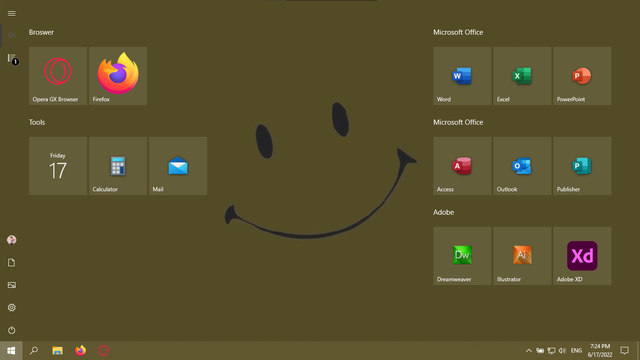
Task: Click the Adobe group heading
Action: [x=444, y=212]
